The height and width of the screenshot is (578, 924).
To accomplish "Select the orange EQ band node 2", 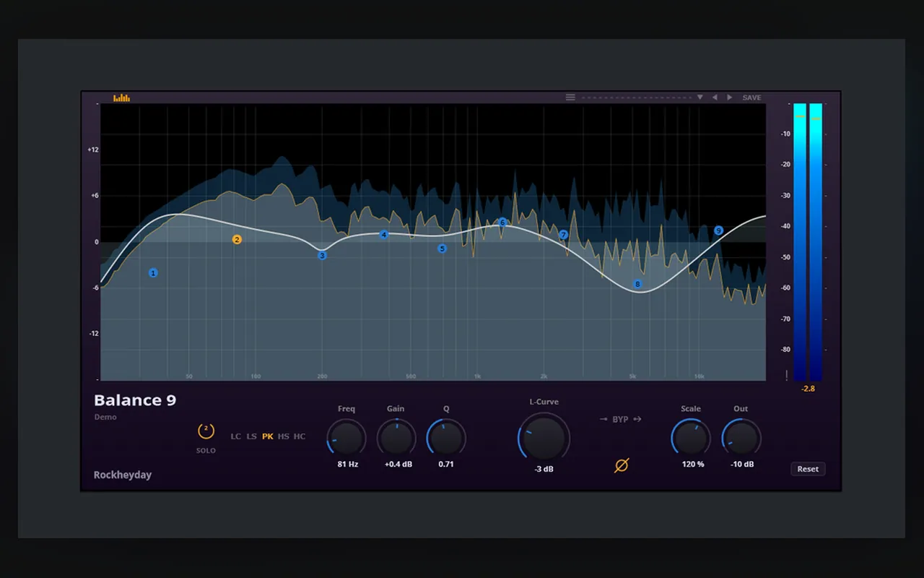I will pyautogui.click(x=237, y=239).
